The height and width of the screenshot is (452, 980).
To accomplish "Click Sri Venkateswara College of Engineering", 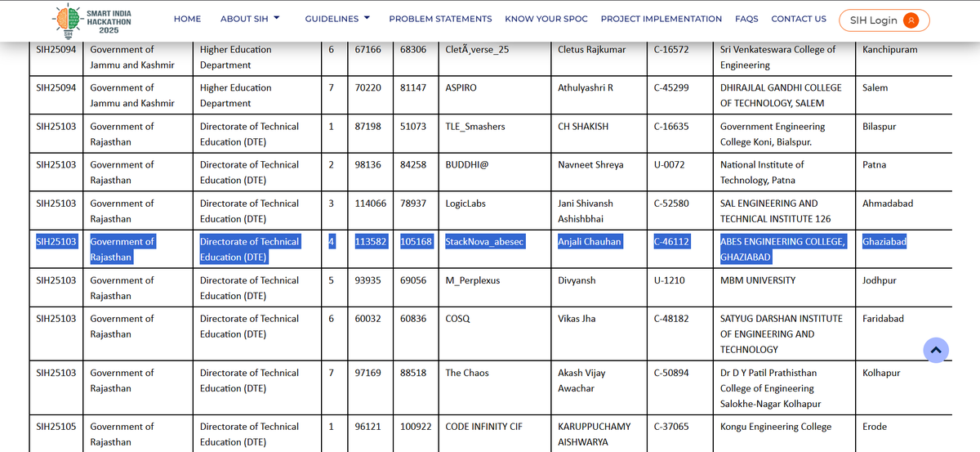I will 778,57.
